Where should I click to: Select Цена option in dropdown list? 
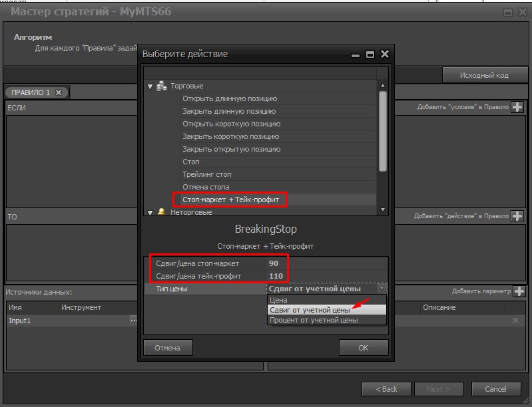278,300
